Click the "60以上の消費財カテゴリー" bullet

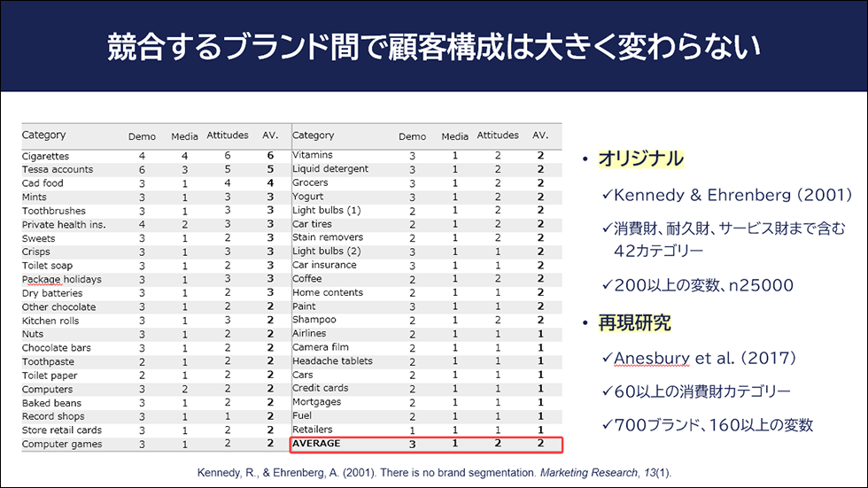(x=701, y=391)
